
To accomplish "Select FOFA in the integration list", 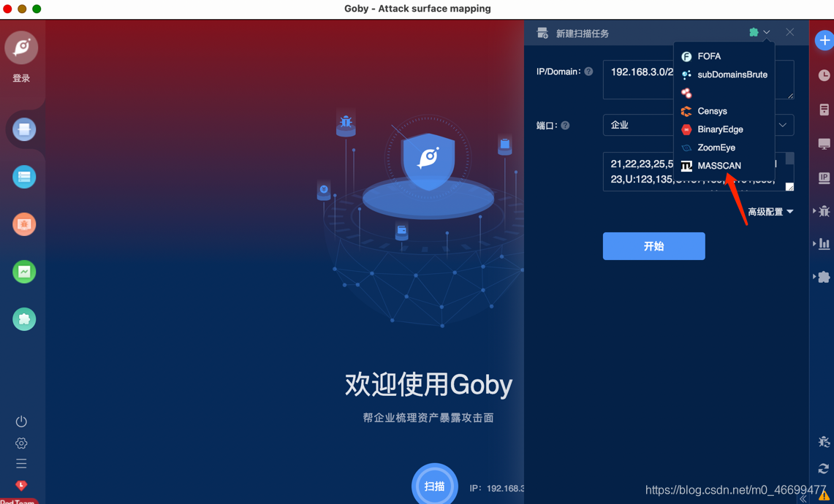I will coord(708,56).
